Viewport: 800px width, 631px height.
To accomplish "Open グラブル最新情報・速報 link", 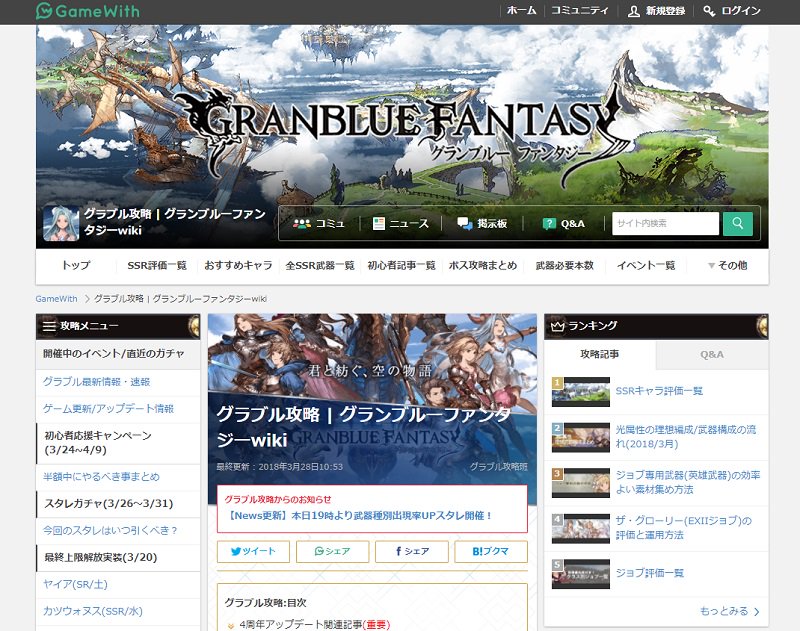I will (x=96, y=382).
